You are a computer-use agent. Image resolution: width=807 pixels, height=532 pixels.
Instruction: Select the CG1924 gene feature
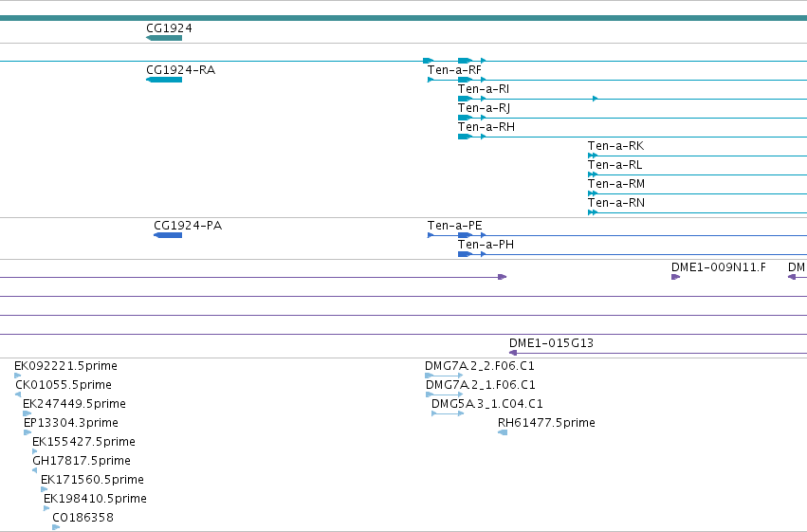coord(164,38)
